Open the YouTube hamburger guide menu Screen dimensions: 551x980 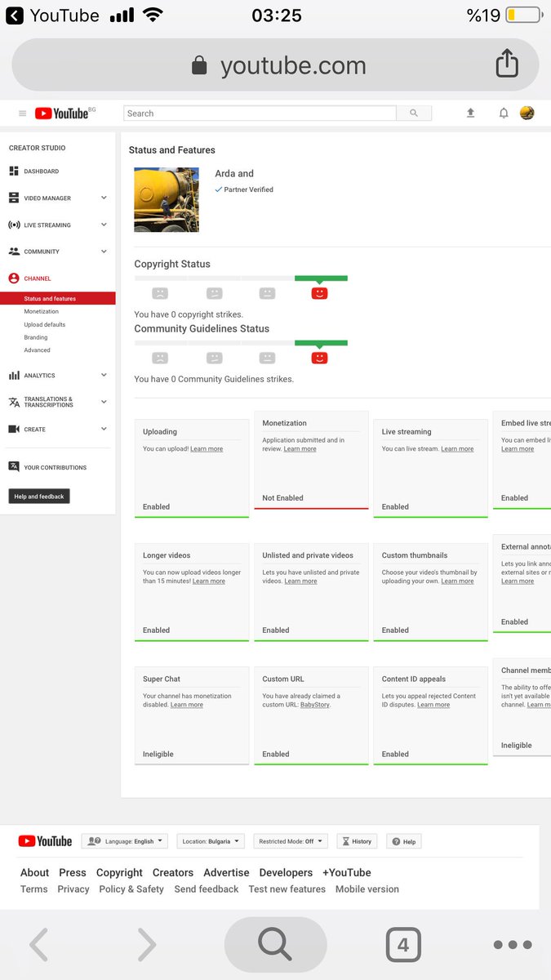click(22, 114)
